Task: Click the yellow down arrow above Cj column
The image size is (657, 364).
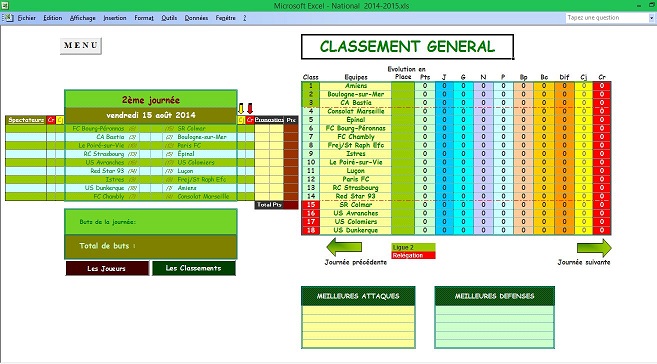Action: point(241,109)
